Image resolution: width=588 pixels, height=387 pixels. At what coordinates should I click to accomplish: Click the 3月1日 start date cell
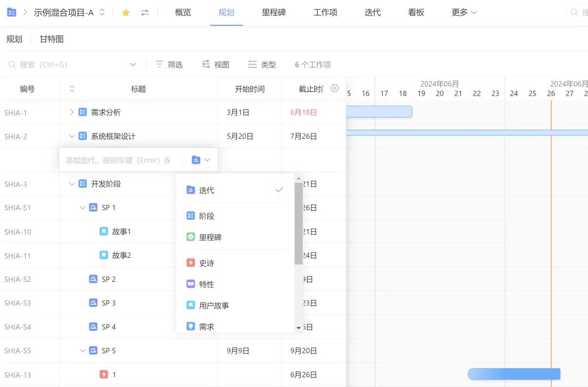click(238, 113)
